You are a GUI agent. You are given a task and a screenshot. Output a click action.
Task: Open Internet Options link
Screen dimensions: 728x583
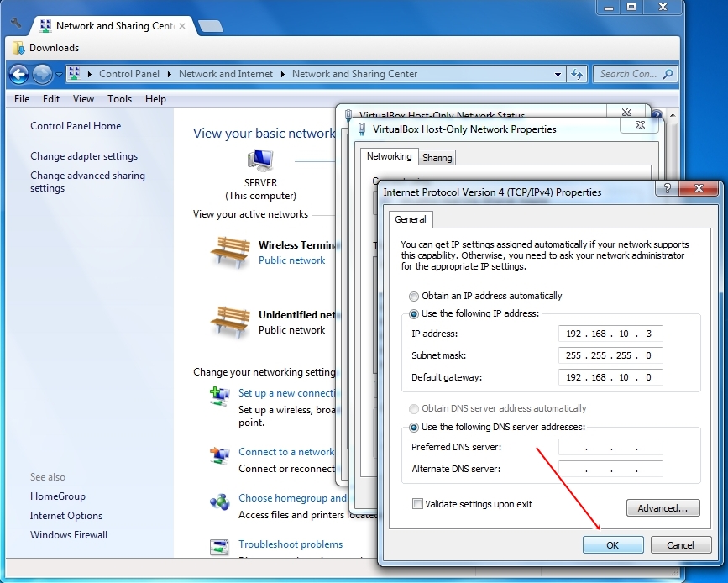click(x=66, y=516)
